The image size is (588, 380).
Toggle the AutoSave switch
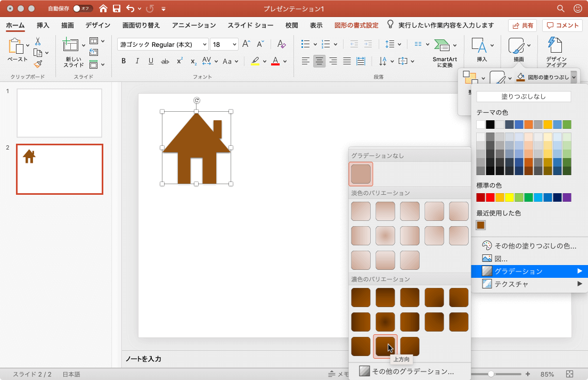[x=83, y=9]
